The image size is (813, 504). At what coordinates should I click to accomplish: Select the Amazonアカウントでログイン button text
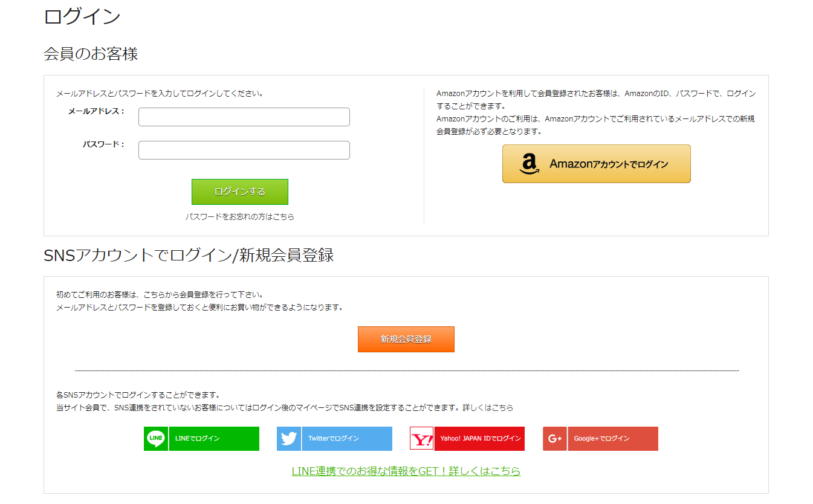click(609, 164)
